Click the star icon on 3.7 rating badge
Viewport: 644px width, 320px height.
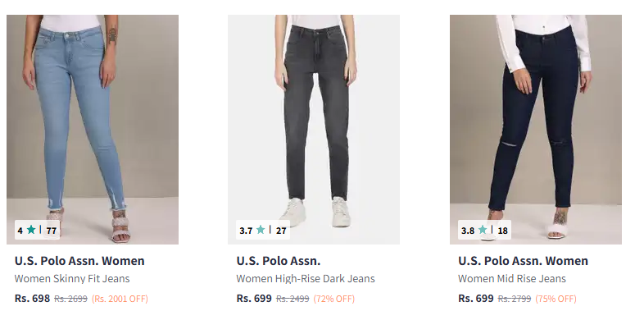coord(261,230)
